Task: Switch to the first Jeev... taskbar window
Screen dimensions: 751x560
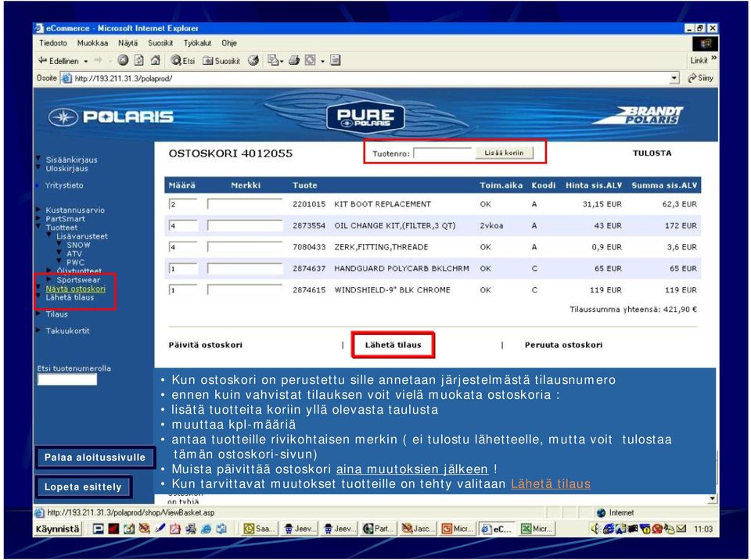Action: coord(299,529)
